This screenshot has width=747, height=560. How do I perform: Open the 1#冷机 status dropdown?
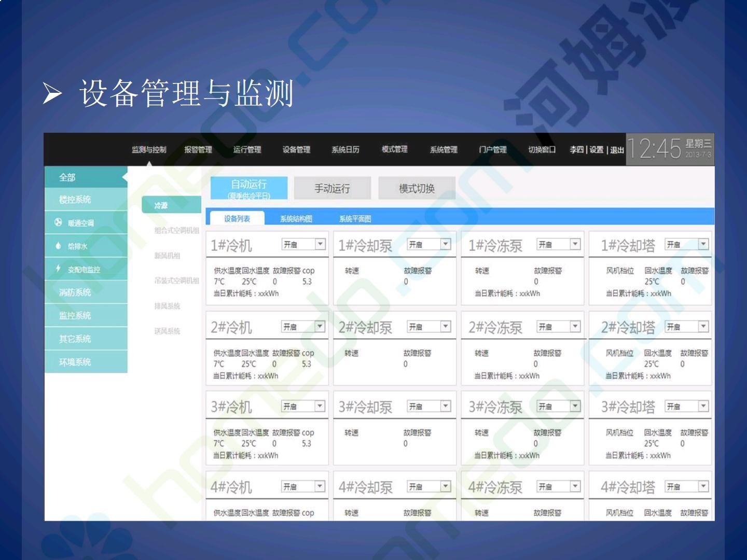320,244
